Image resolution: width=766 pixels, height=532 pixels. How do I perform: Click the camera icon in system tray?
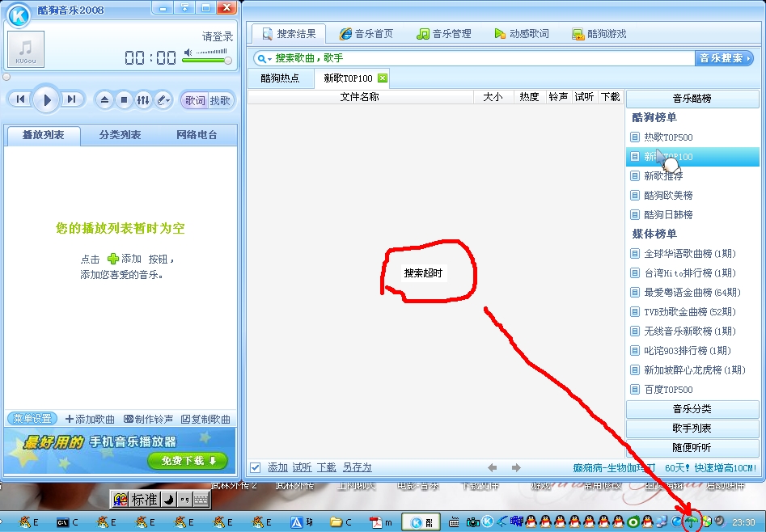472,522
